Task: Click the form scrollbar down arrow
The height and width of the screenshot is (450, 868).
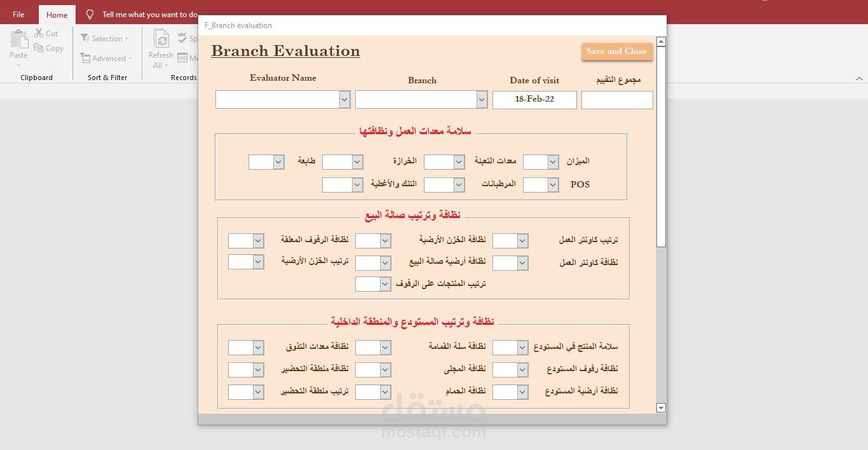Action: [661, 407]
